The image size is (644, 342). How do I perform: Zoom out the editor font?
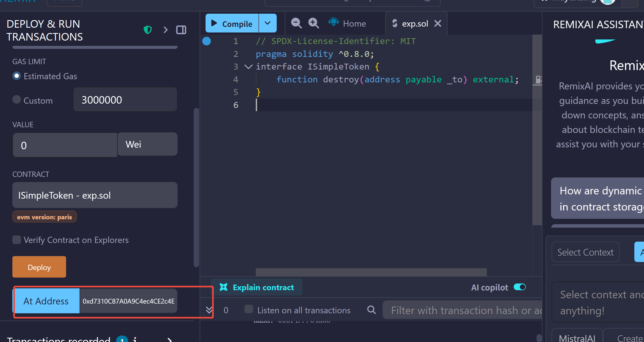click(x=296, y=23)
